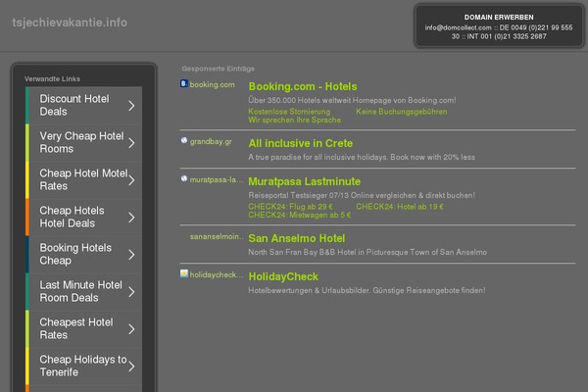This screenshot has height=392, width=588.
Task: Open Muratpasa Lastminute headline link
Action: [x=304, y=181]
